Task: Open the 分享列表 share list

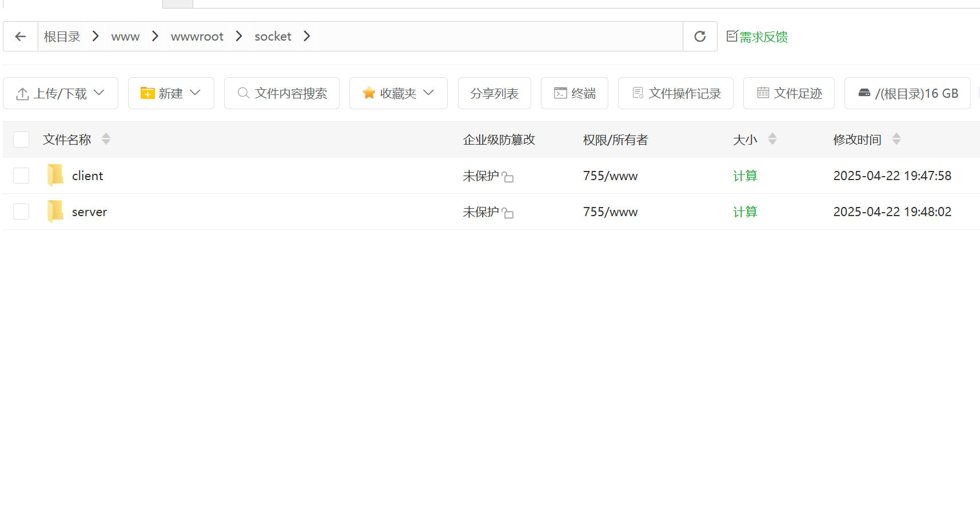Action: coord(494,93)
